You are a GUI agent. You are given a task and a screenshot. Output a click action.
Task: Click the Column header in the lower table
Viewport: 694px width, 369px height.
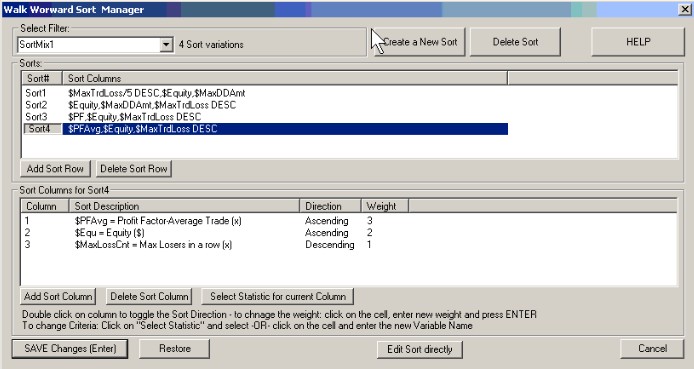[x=45, y=206]
